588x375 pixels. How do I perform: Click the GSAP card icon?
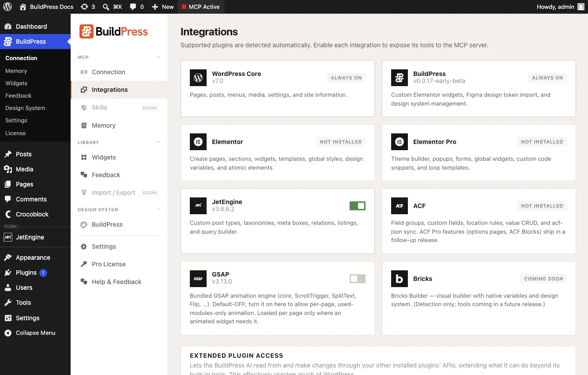click(x=198, y=279)
